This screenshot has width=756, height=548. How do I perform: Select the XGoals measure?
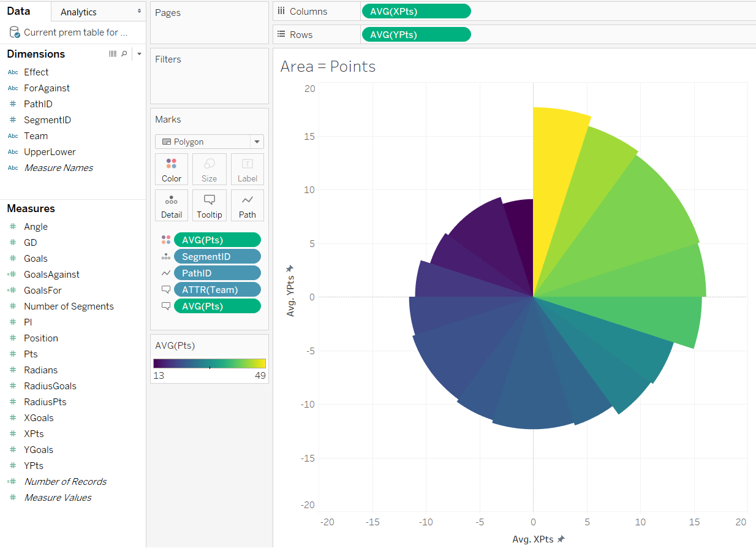coord(39,417)
